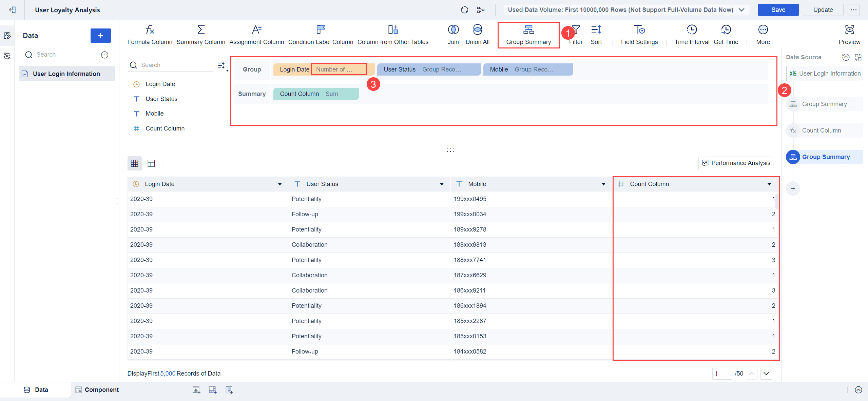This screenshot has height=401, width=868.
Task: Switch to the Component tab
Action: click(x=97, y=390)
